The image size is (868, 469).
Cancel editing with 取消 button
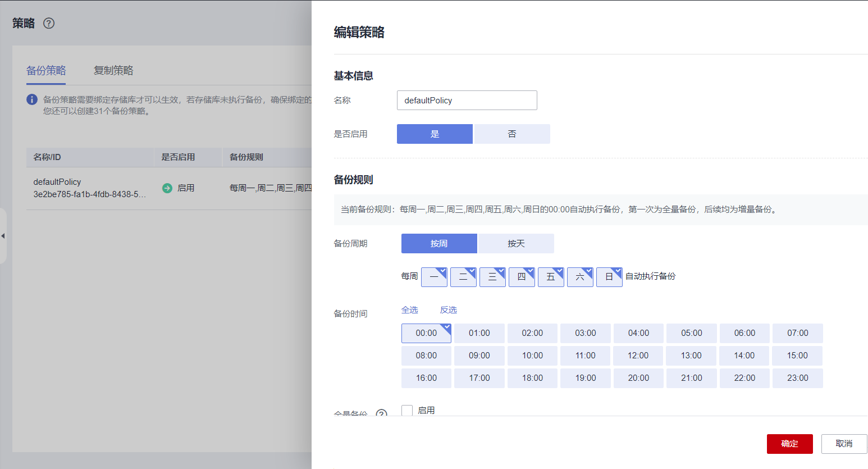coord(844,444)
